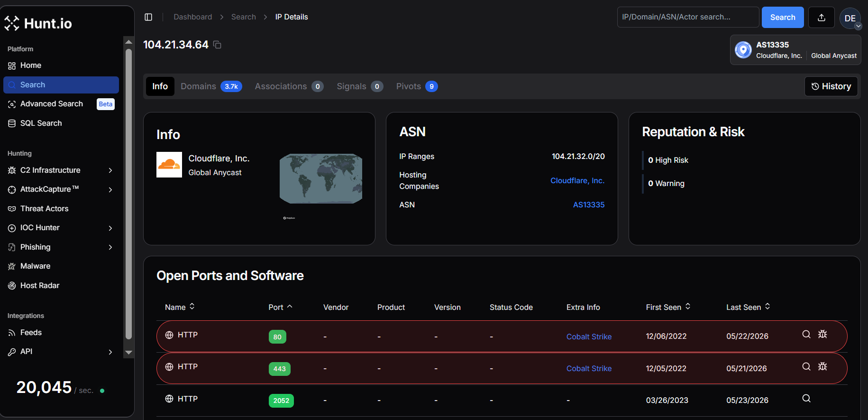Click the 9 Pivots count badge

click(431, 86)
